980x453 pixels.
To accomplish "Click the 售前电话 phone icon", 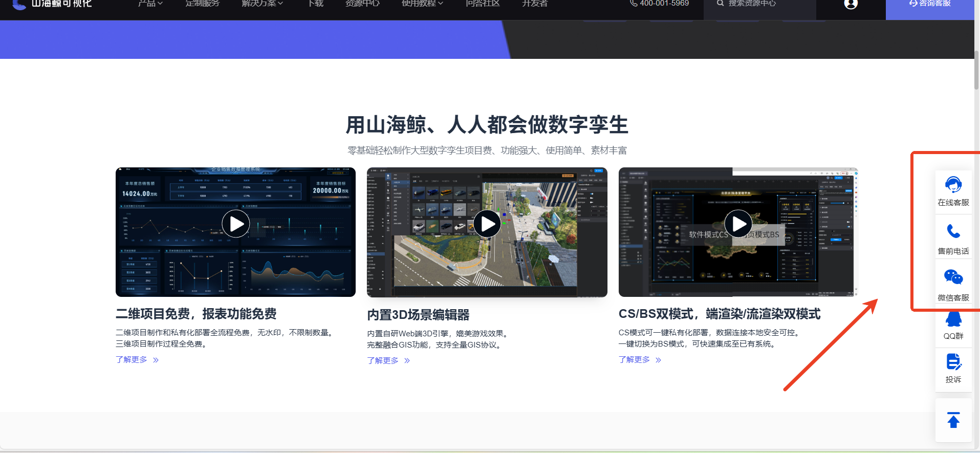I will click(x=953, y=231).
